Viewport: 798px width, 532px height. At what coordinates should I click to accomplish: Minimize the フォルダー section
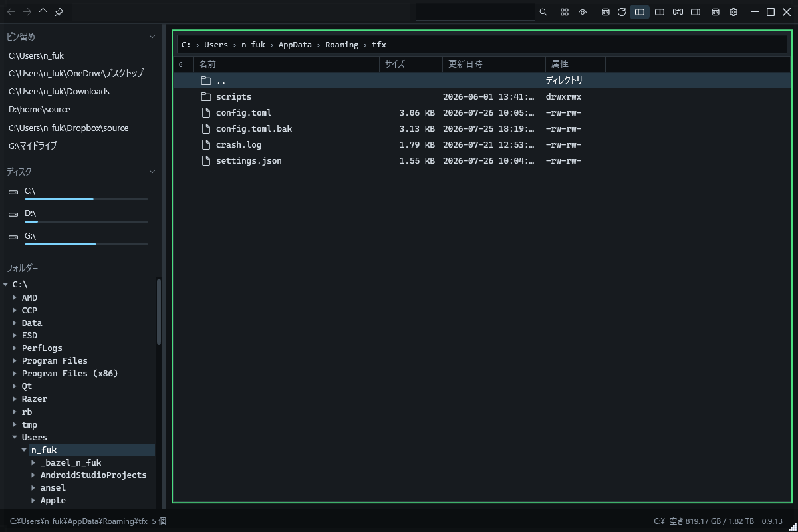click(x=151, y=267)
